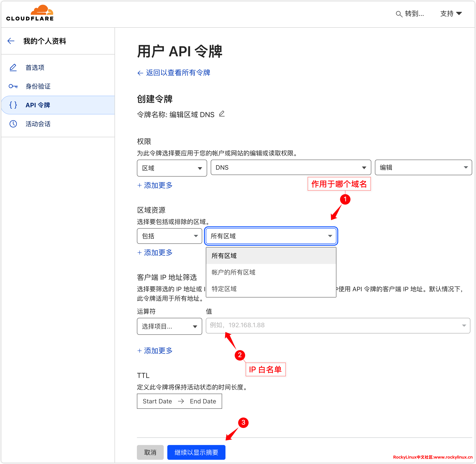Screen dimensions: 476x464
Task: Click the Cloudflare logo
Action: coord(30,13)
